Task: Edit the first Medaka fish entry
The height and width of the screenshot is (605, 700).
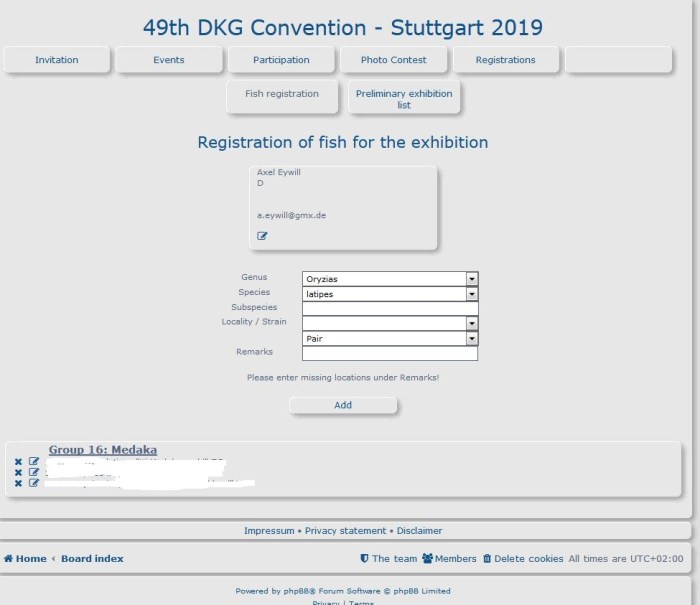Action: click(34, 462)
